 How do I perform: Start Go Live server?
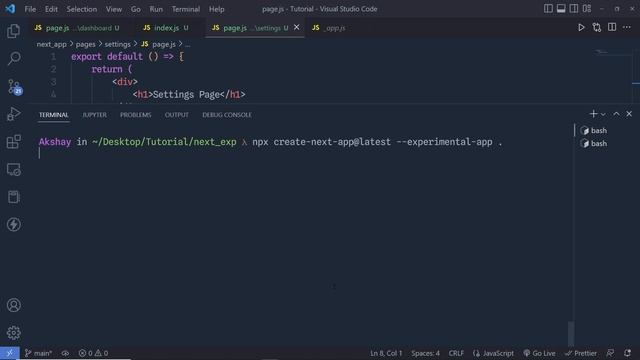coord(539,353)
